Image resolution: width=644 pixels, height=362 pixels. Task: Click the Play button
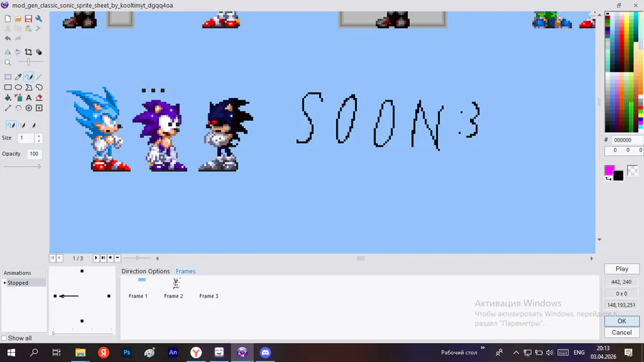tap(622, 269)
